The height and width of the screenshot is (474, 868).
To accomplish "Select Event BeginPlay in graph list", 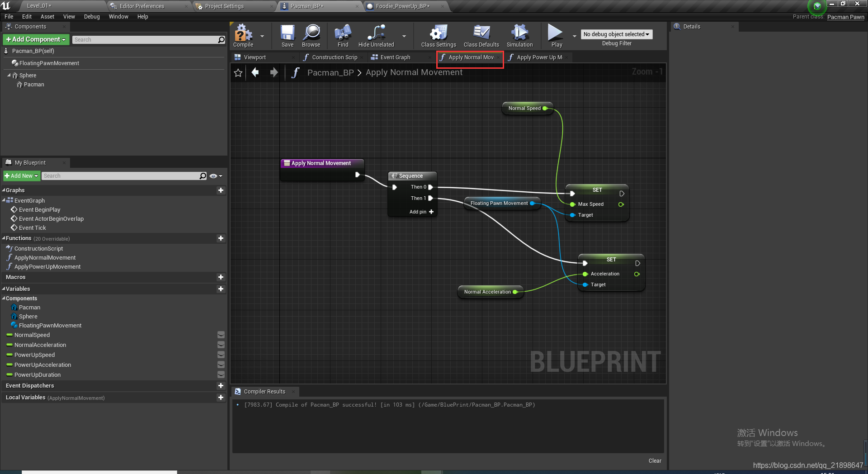I will point(39,210).
